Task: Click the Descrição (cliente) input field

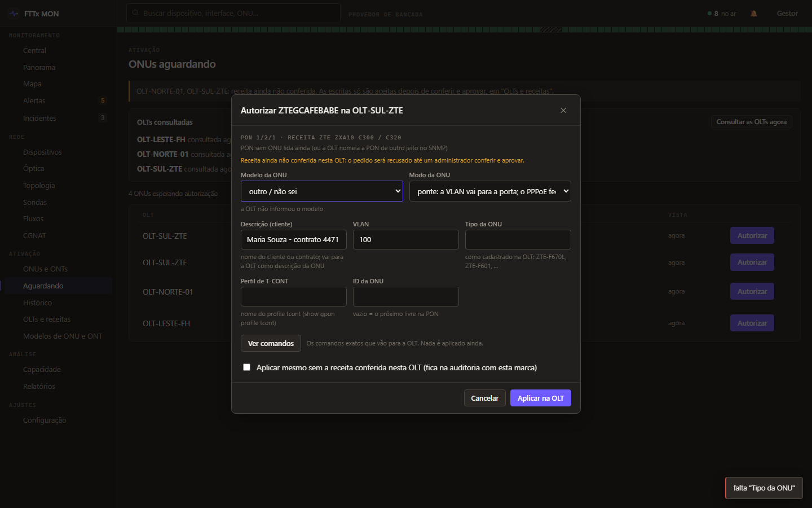Action: pyautogui.click(x=294, y=239)
